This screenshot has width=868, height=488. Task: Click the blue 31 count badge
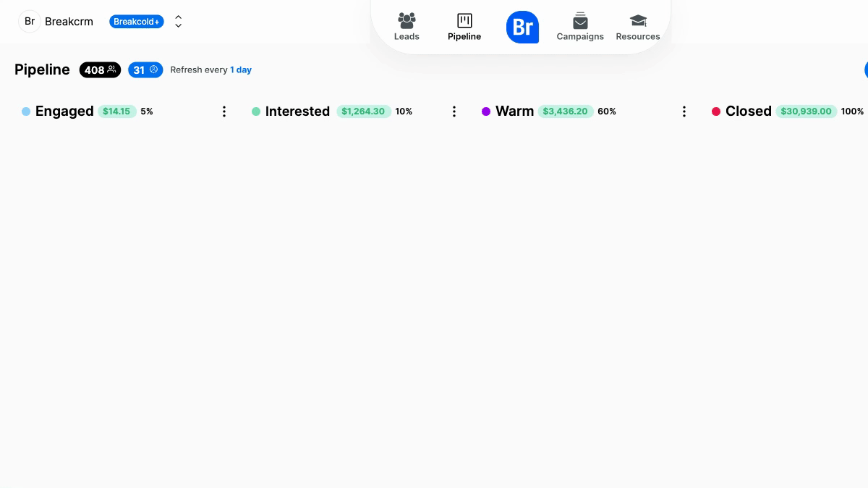tap(145, 70)
